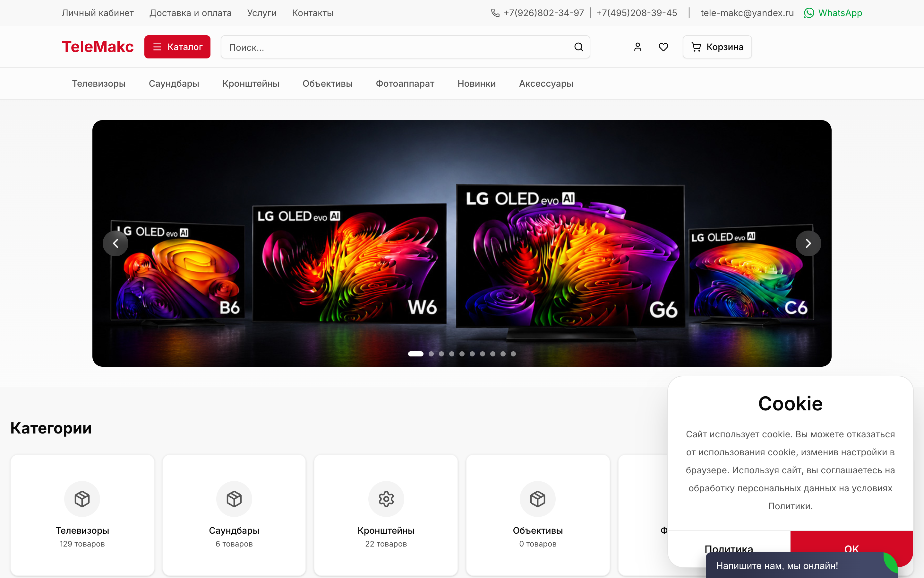Viewport: 924px width, 578px height.
Task: Open the 'Напишите нам, мы онлайн!' chat widget
Action: point(802,565)
